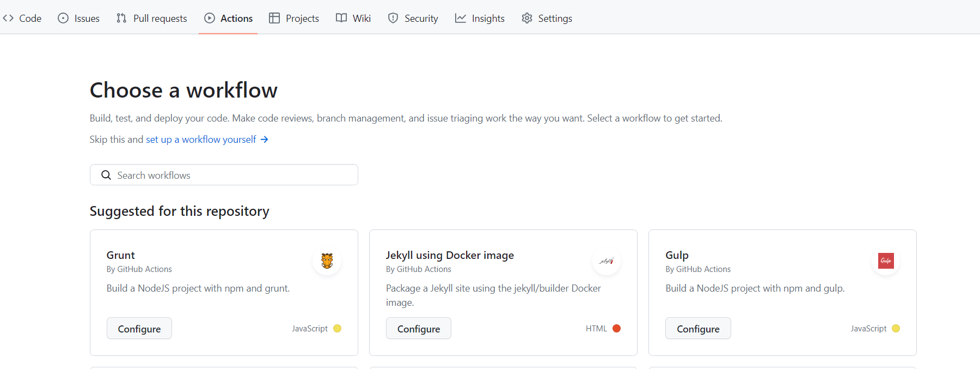Click Gulp description about npm and gulp

[x=755, y=288]
